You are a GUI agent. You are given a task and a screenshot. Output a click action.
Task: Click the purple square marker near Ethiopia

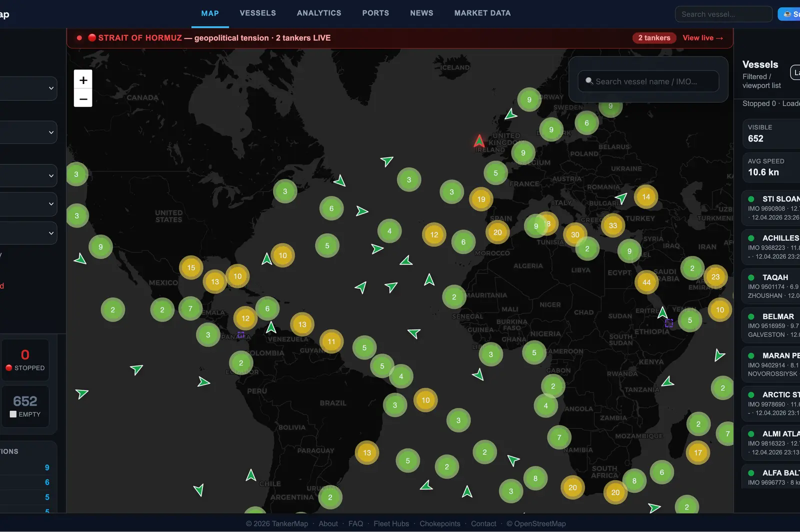pyautogui.click(x=669, y=323)
